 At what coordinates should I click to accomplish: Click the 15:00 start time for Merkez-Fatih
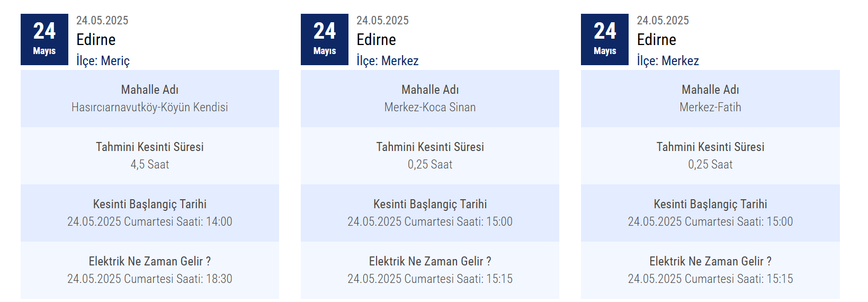[710, 221]
